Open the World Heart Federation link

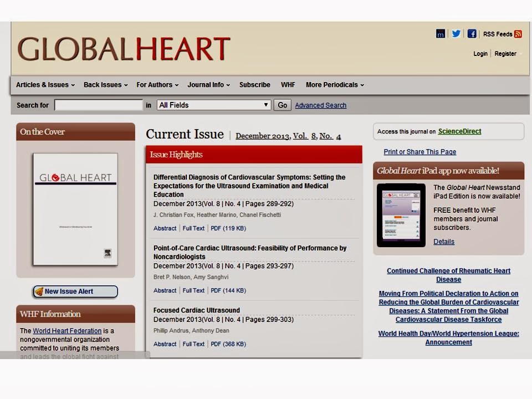(67, 330)
